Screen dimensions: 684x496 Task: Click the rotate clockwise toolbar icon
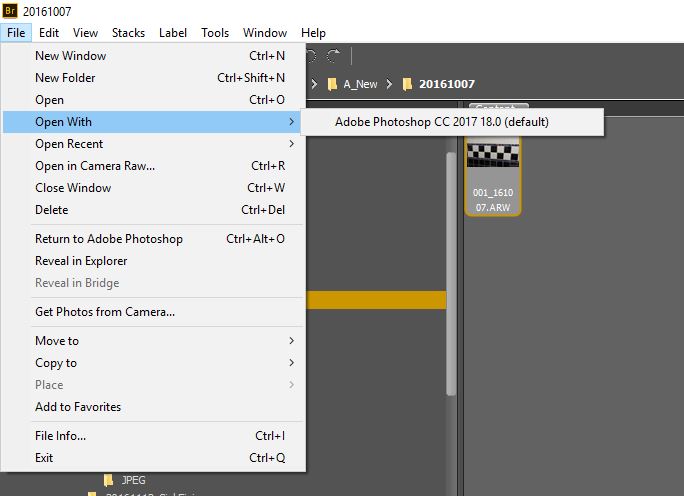(x=334, y=56)
